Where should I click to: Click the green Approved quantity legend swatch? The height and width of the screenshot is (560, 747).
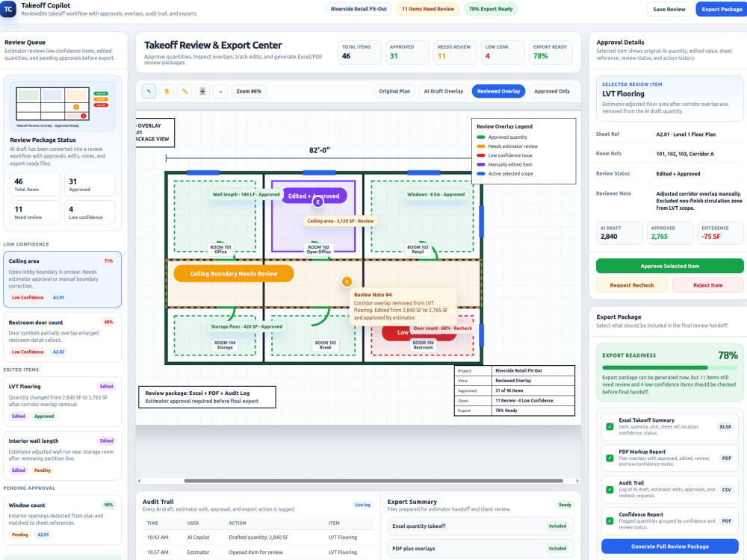480,137
